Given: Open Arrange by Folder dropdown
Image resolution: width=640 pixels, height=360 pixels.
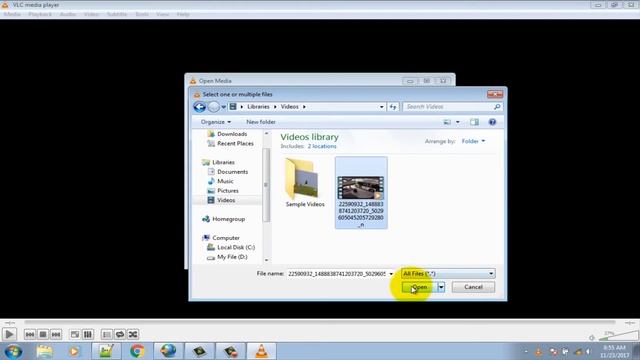Looking at the screenshot, I should (473, 141).
